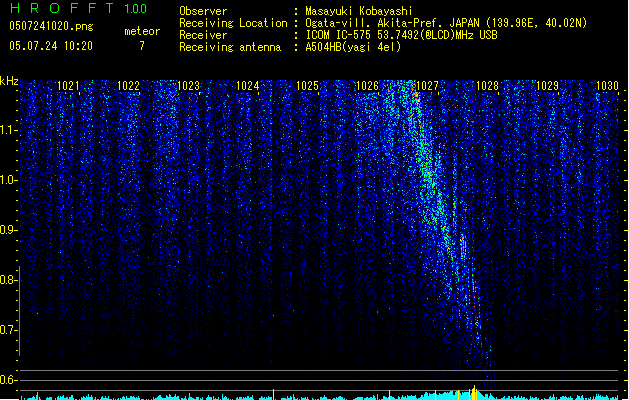Screen dimensions: 629x400
Task: Click the 0.9 kHz frequency axis label
Action: pos(8,230)
